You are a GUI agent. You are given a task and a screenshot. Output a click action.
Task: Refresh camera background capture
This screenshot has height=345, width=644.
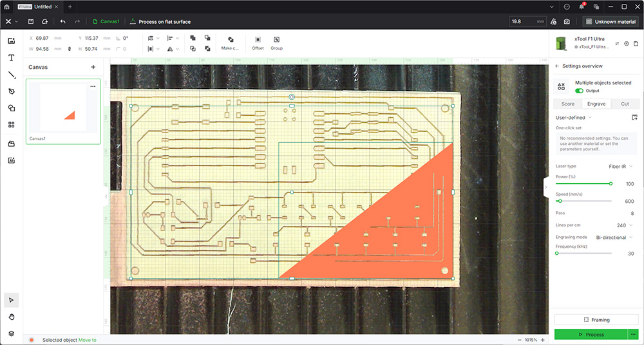[x=567, y=21]
